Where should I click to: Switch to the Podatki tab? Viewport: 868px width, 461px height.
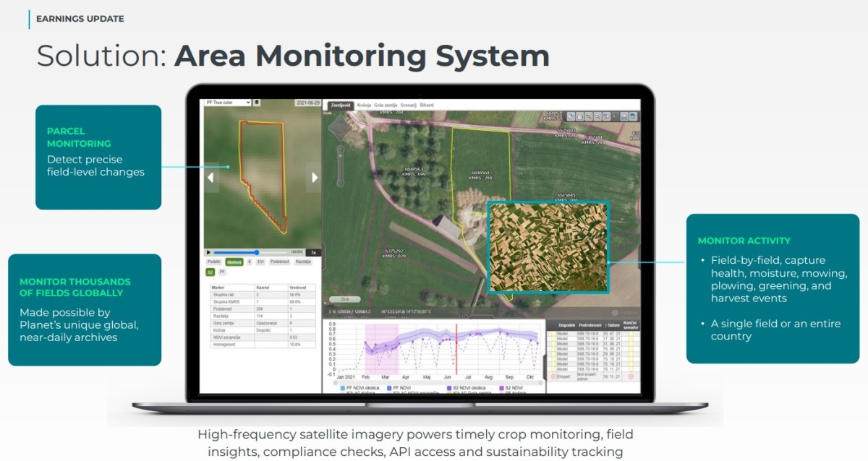(x=214, y=262)
